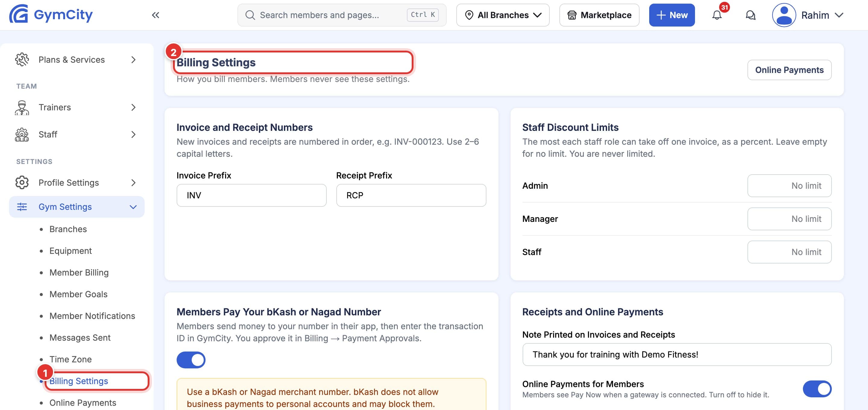Click the Plans & Services icon
The image size is (868, 410).
[22, 59]
